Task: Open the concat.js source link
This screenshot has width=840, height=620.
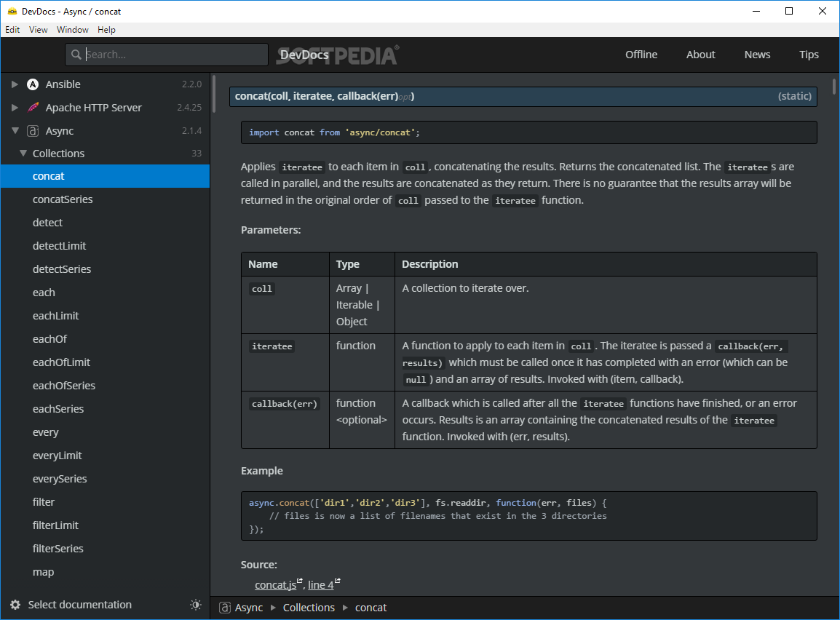Action: (x=275, y=584)
